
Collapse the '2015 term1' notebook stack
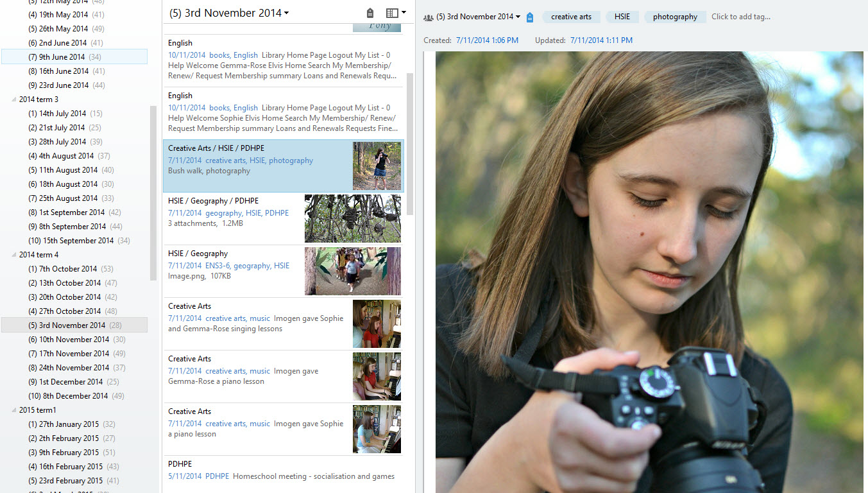[14, 410]
